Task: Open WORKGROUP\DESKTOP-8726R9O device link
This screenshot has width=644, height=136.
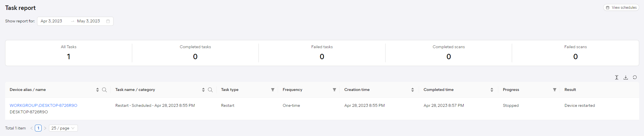Action: [43, 105]
